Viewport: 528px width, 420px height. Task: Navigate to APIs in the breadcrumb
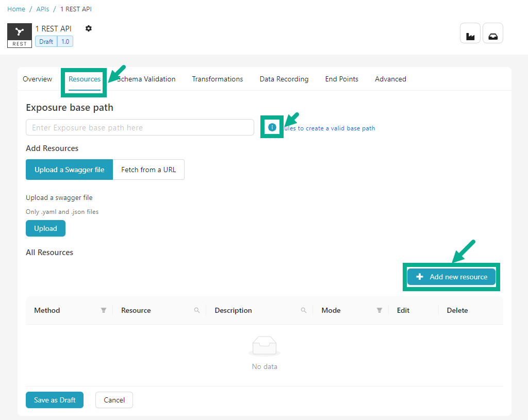(x=43, y=9)
